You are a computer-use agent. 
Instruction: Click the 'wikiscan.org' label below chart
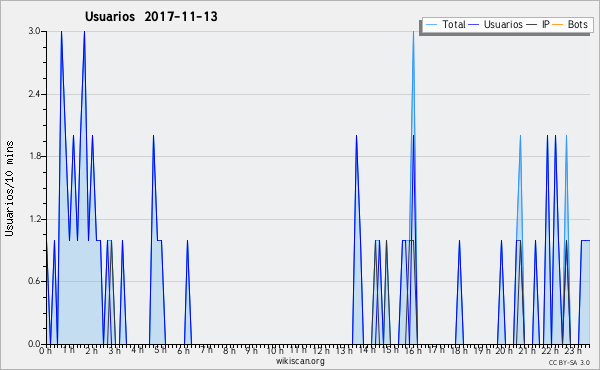coord(300,361)
